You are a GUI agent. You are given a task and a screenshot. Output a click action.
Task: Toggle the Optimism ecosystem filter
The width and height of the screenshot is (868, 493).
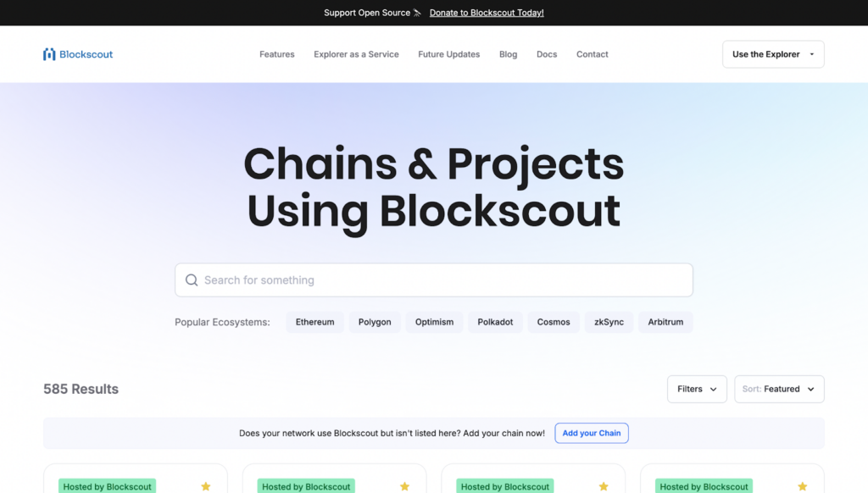(x=434, y=322)
